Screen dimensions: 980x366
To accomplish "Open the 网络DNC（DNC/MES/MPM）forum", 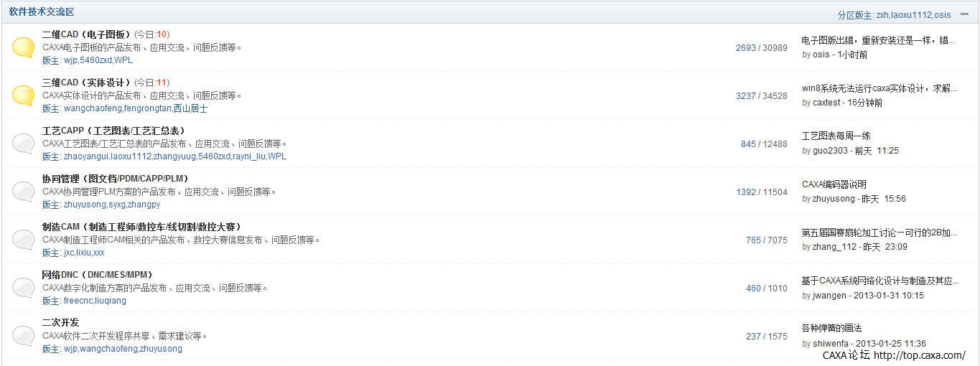I will pyautogui.click(x=98, y=275).
